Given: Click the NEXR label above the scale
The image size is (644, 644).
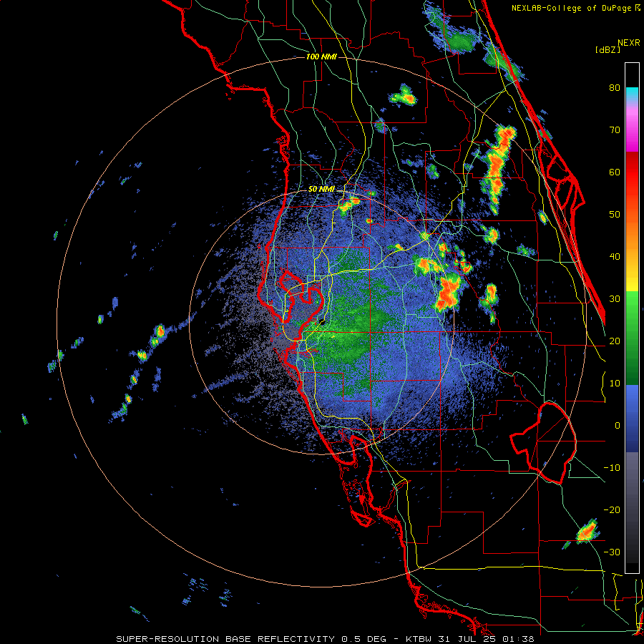Looking at the screenshot, I should [628, 43].
